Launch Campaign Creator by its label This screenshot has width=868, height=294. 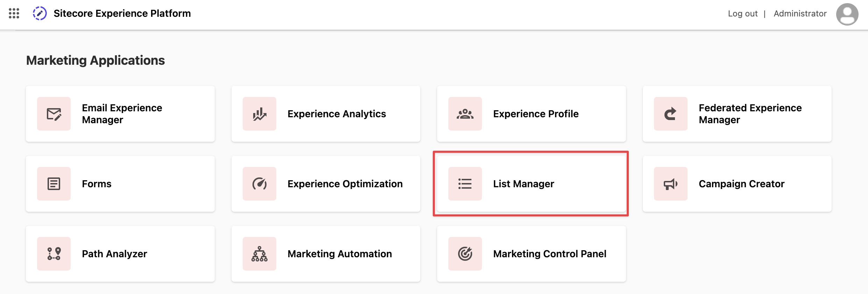point(741,184)
